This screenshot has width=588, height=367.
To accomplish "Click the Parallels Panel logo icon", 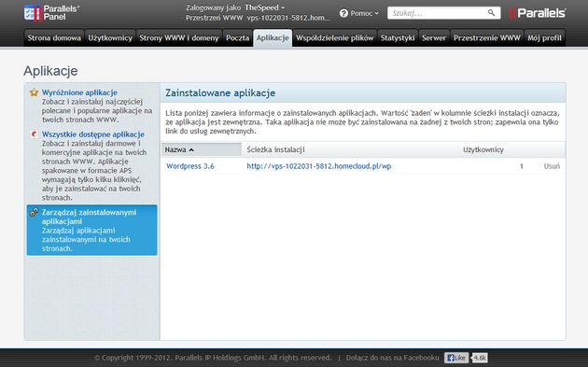I will 33,13.
